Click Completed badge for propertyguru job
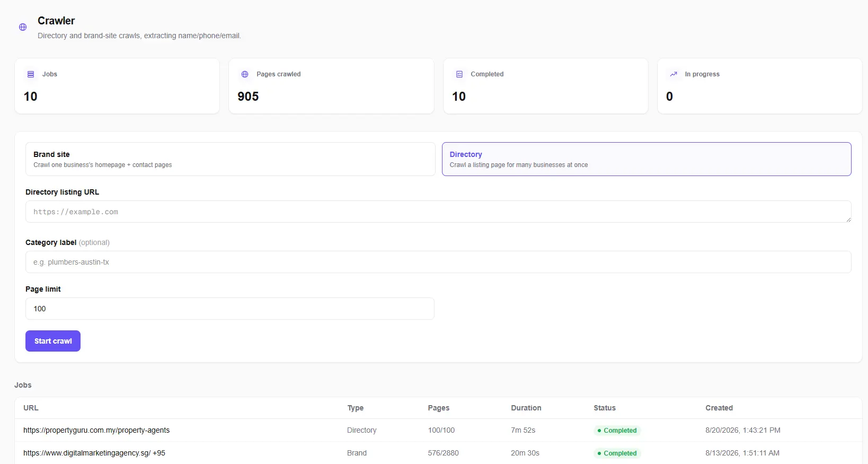 (x=617, y=430)
